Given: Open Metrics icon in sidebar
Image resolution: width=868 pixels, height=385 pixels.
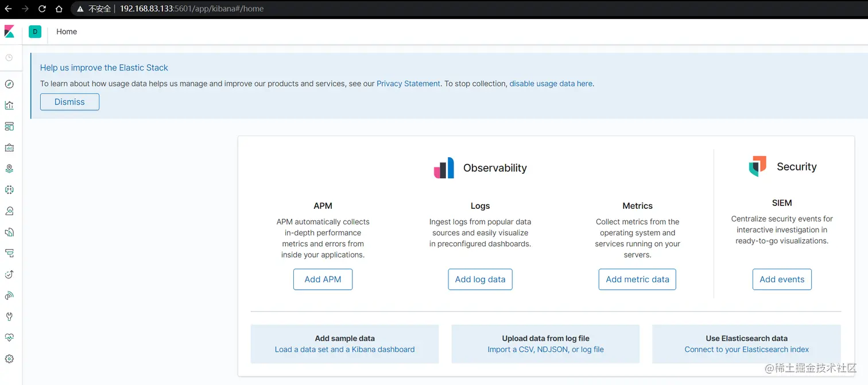Looking at the screenshot, I should point(9,211).
